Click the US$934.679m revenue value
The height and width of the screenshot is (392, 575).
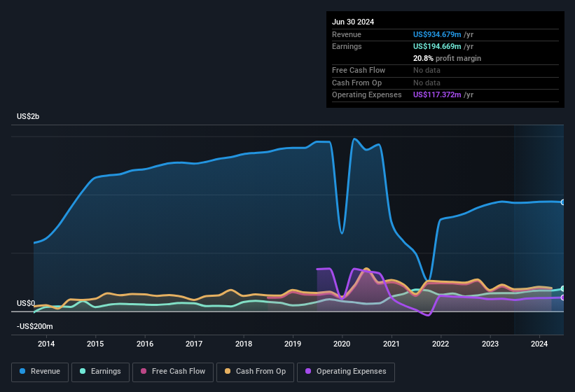coord(437,34)
